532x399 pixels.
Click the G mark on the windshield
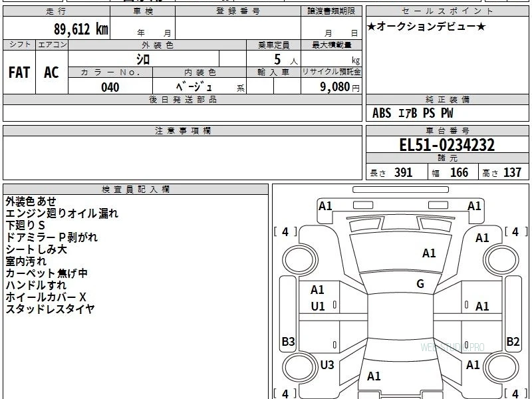pos(420,284)
